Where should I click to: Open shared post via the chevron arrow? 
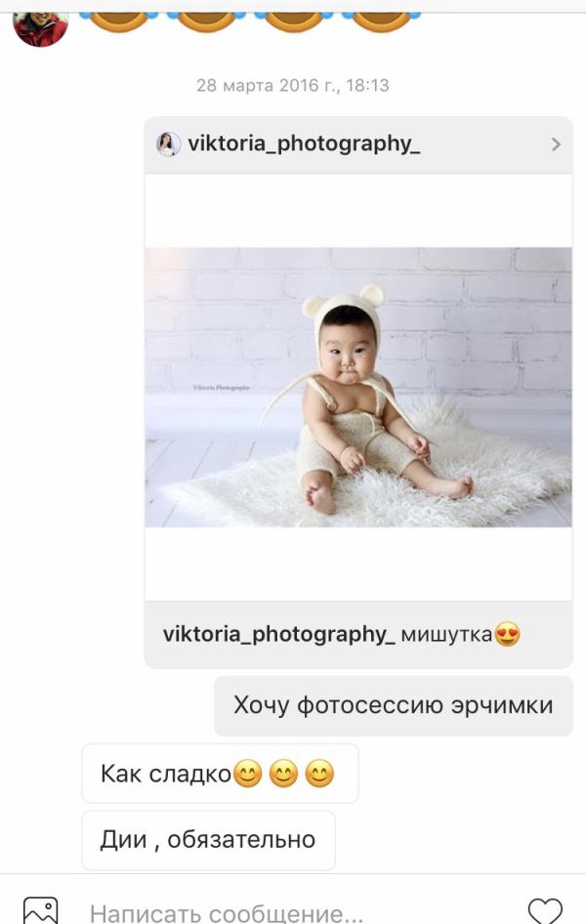pos(556,144)
